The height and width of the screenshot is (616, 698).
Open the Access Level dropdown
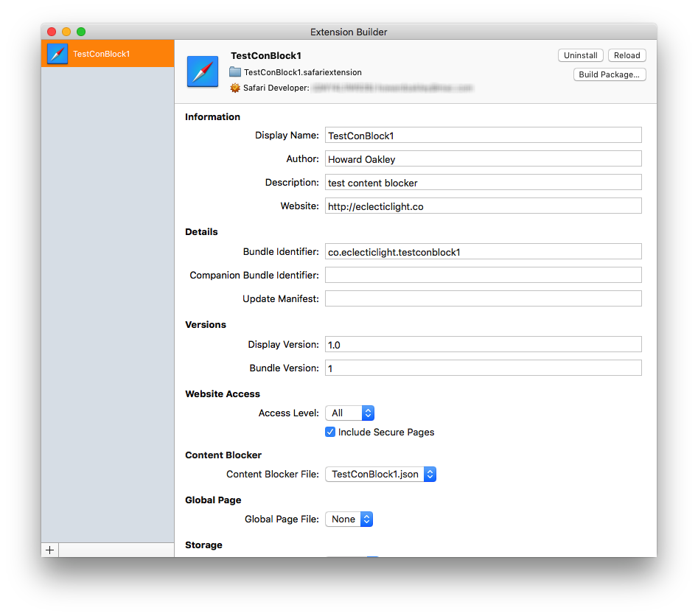click(x=350, y=413)
